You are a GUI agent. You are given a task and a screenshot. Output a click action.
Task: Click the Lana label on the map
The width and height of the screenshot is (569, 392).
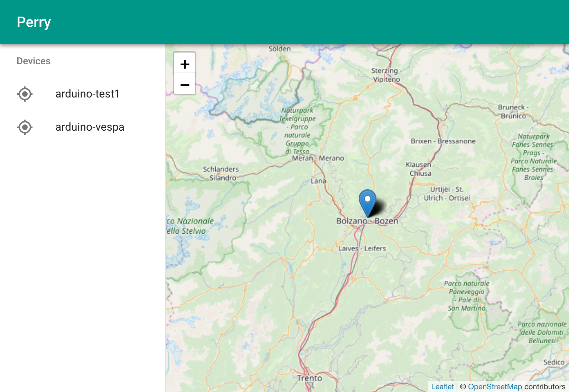tap(318, 181)
